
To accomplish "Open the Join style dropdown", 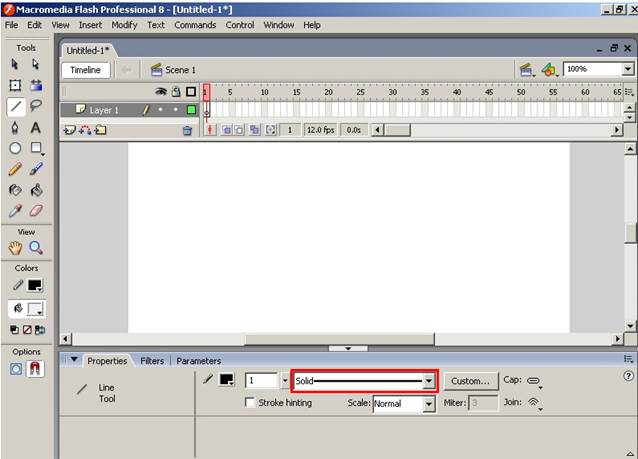I will point(534,403).
